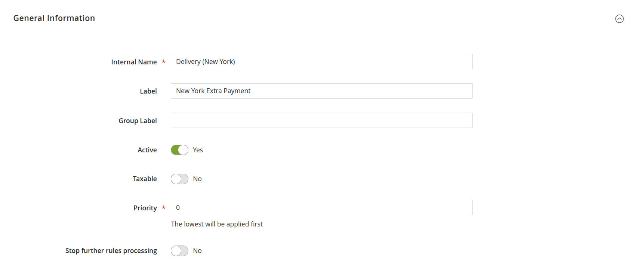Screen dimensions: 644x271
Task: Focus the Label field containing New York Extra Payment
Action: tap(321, 91)
